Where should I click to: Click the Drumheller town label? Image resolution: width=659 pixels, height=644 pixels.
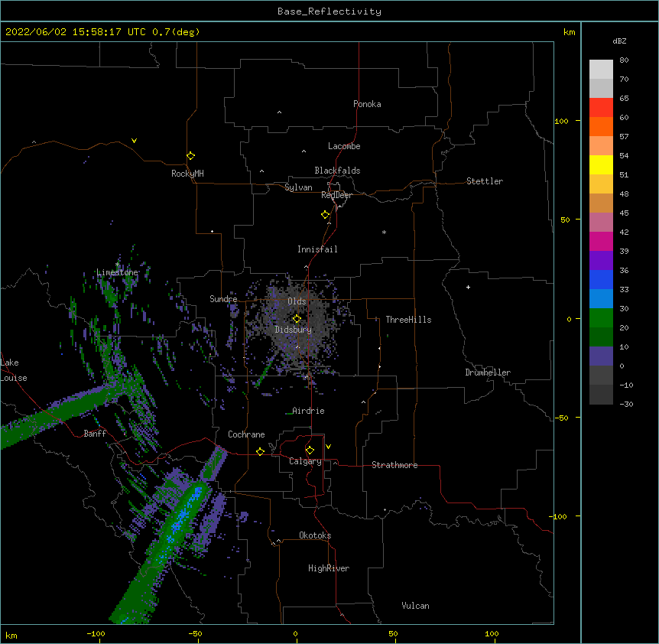pyautogui.click(x=488, y=372)
